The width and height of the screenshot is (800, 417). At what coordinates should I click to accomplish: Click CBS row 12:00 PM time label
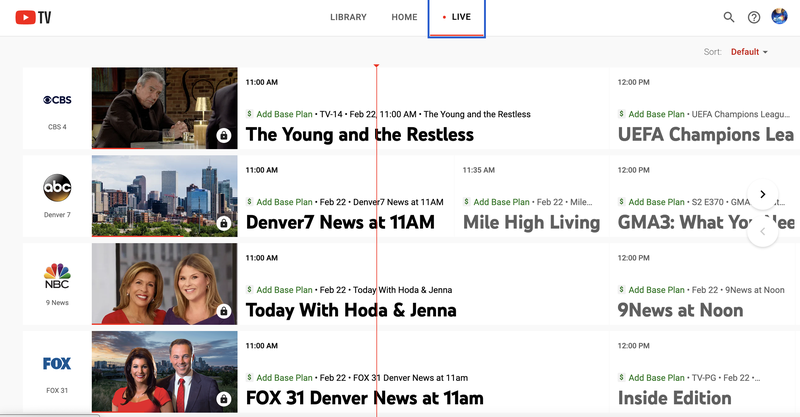click(634, 82)
